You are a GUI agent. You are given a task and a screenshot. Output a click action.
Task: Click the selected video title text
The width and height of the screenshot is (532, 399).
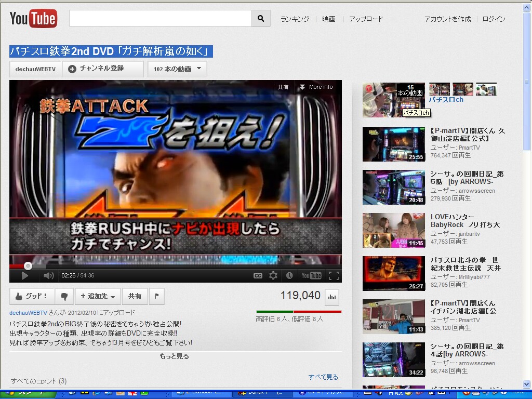click(111, 51)
